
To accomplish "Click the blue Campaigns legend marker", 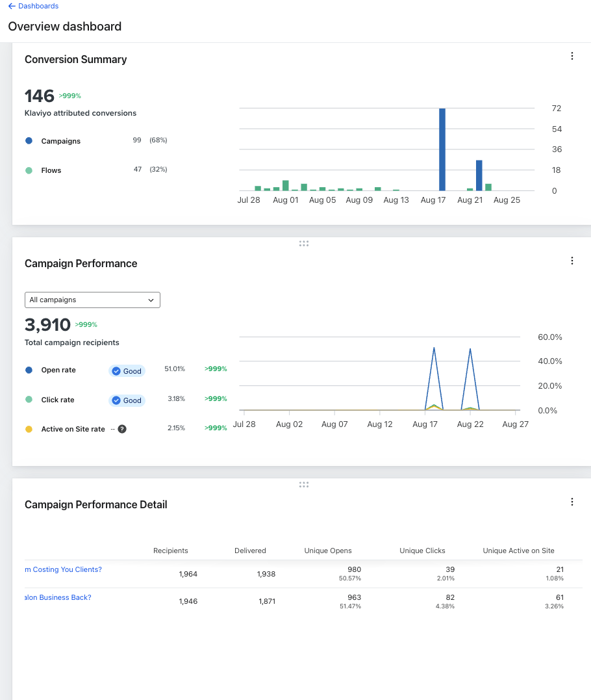I will [27, 140].
